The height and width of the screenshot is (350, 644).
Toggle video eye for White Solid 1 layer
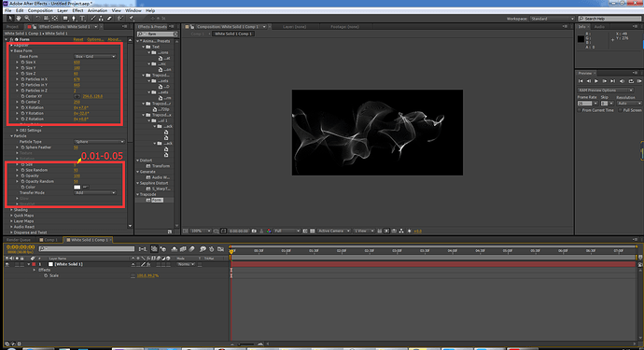[7, 264]
